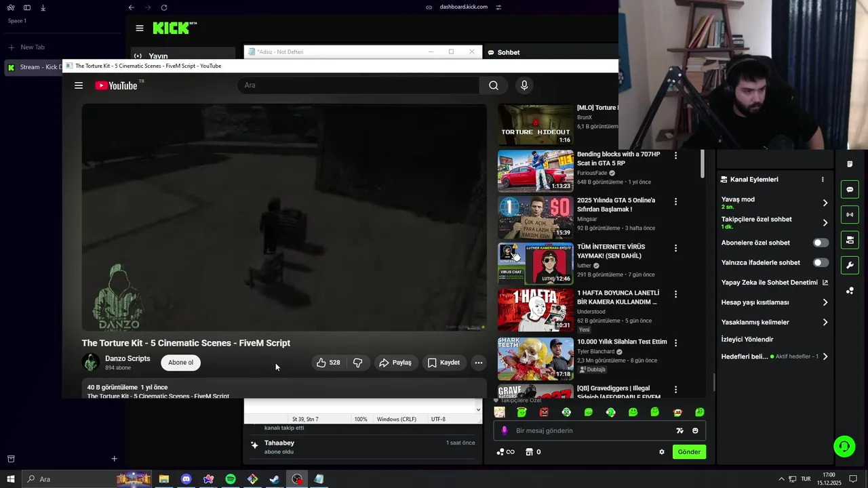
Task: Click the green Gönder send button
Action: click(x=689, y=452)
